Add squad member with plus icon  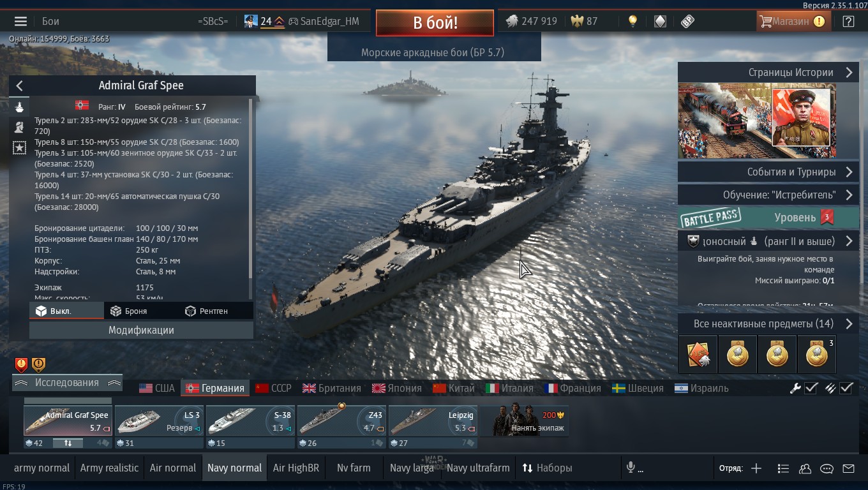point(756,468)
